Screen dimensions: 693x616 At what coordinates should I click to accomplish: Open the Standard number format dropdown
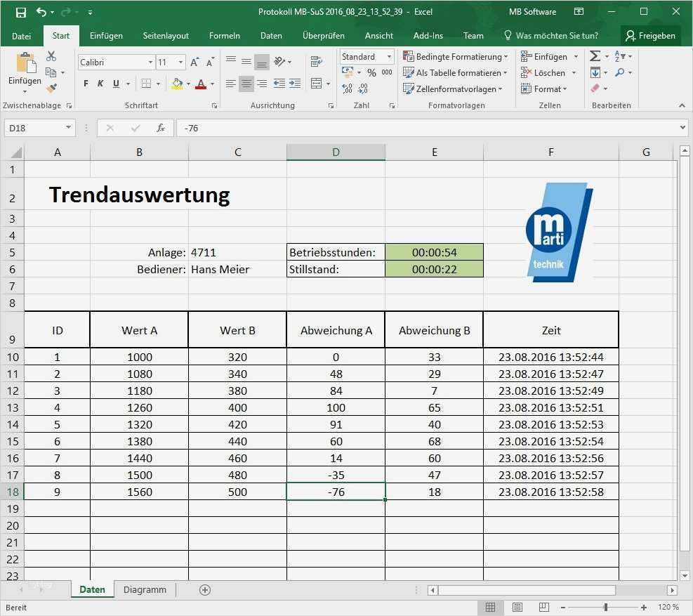(367, 56)
